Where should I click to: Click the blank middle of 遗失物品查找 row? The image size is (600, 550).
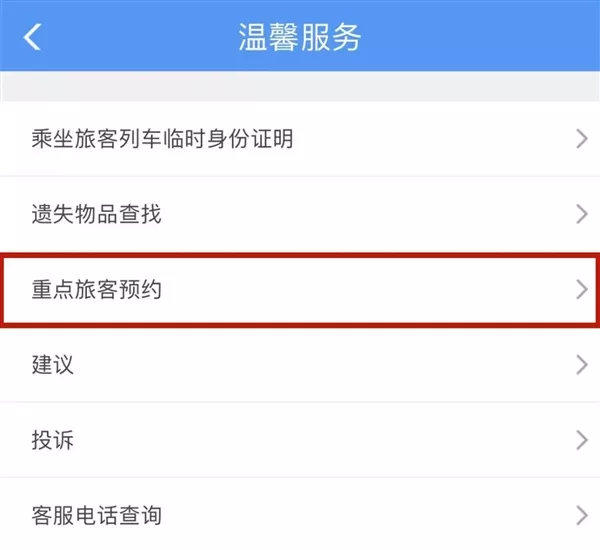point(367,214)
